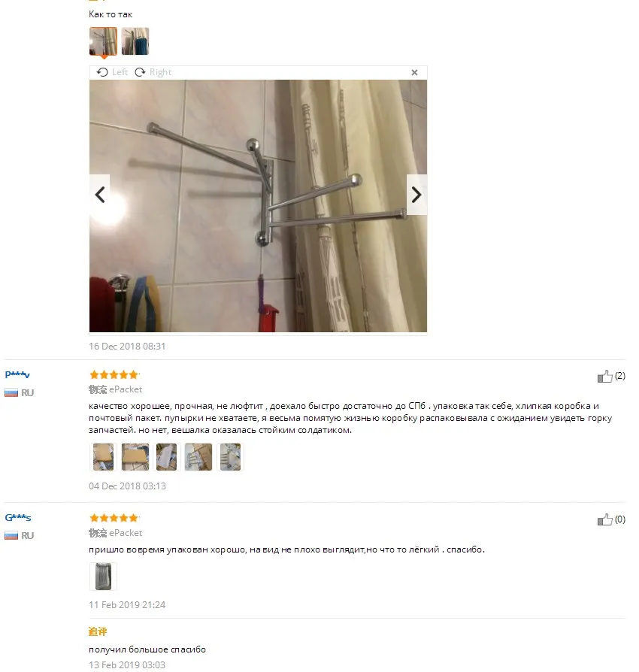The height and width of the screenshot is (672, 639).
Task: Select the first towel rack thumbnail
Action: coord(103,41)
